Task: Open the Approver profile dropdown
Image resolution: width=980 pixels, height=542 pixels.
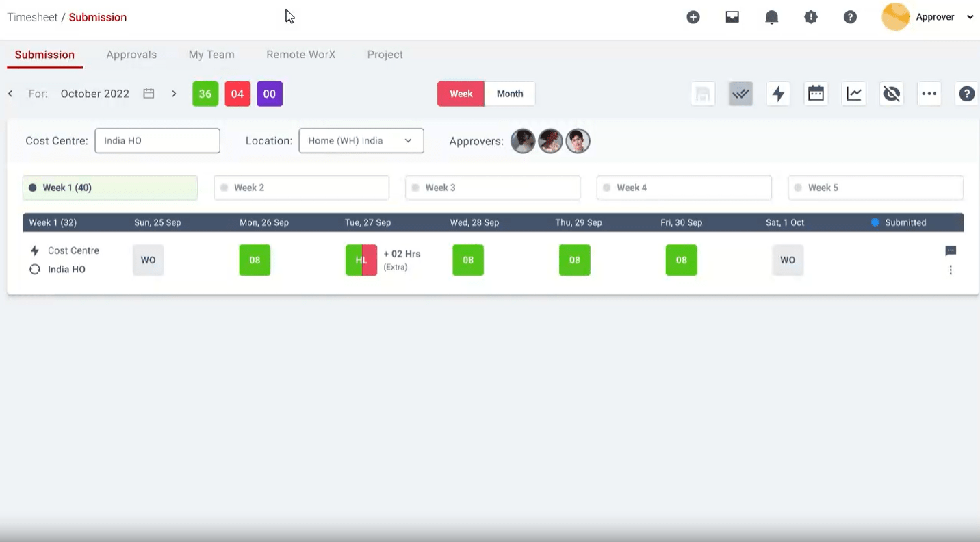Action: tap(970, 18)
